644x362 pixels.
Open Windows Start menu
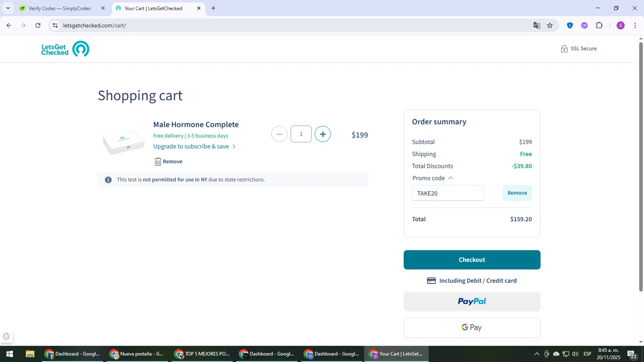tap(9, 354)
